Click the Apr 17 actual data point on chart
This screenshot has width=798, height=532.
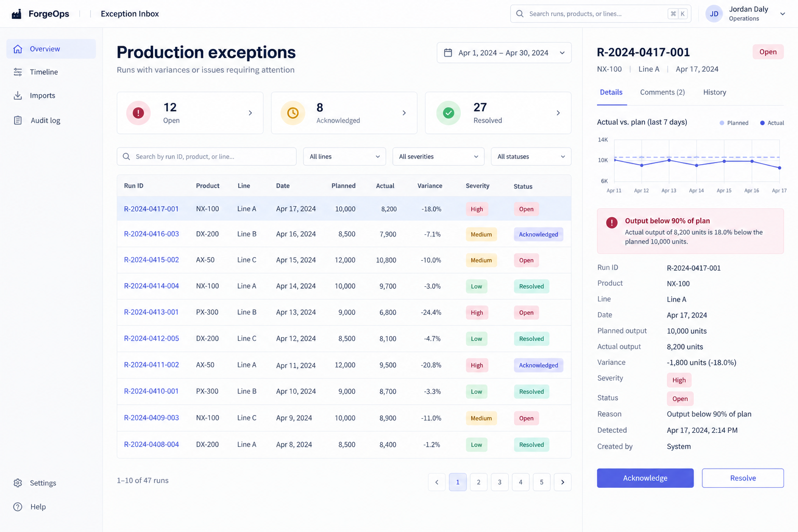(x=779, y=168)
